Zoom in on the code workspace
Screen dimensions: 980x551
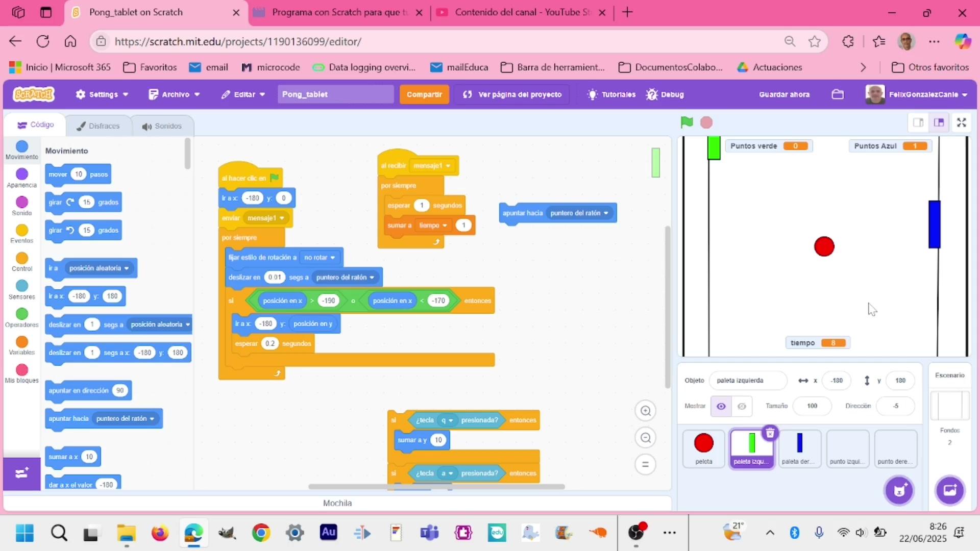tap(646, 411)
